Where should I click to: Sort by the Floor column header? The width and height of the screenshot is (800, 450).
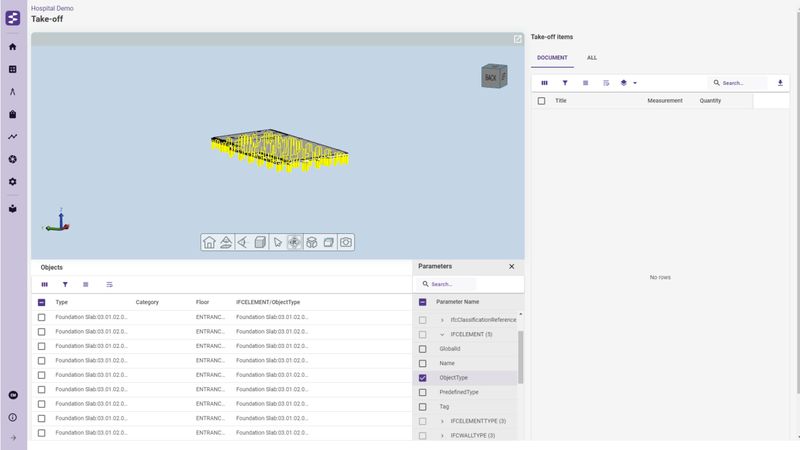point(203,302)
